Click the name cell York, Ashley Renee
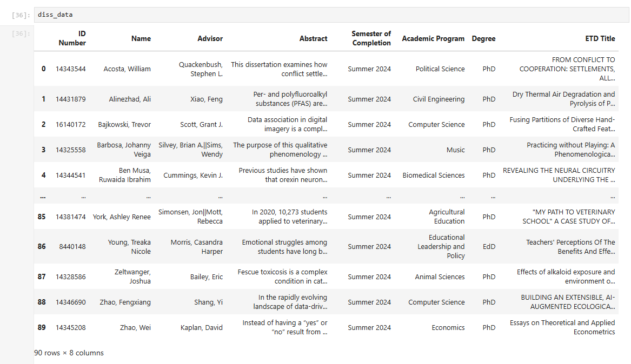Viewport: 631px width, 364px height. click(x=122, y=217)
